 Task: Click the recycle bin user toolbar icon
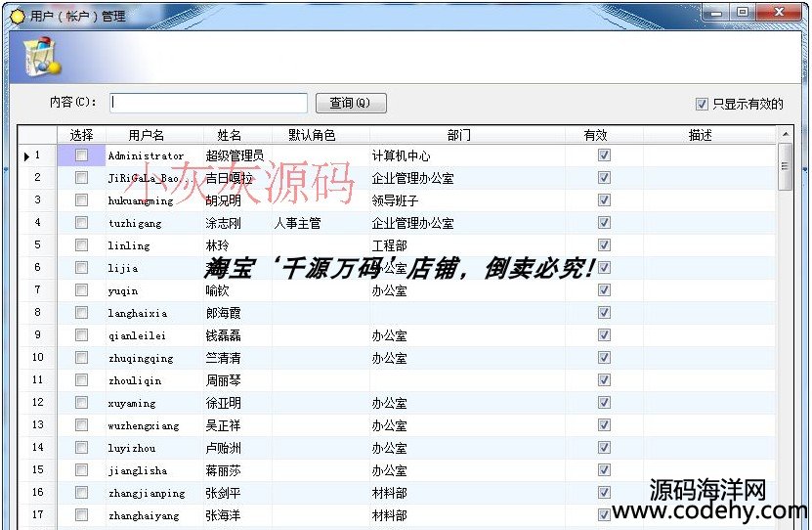[x=41, y=58]
